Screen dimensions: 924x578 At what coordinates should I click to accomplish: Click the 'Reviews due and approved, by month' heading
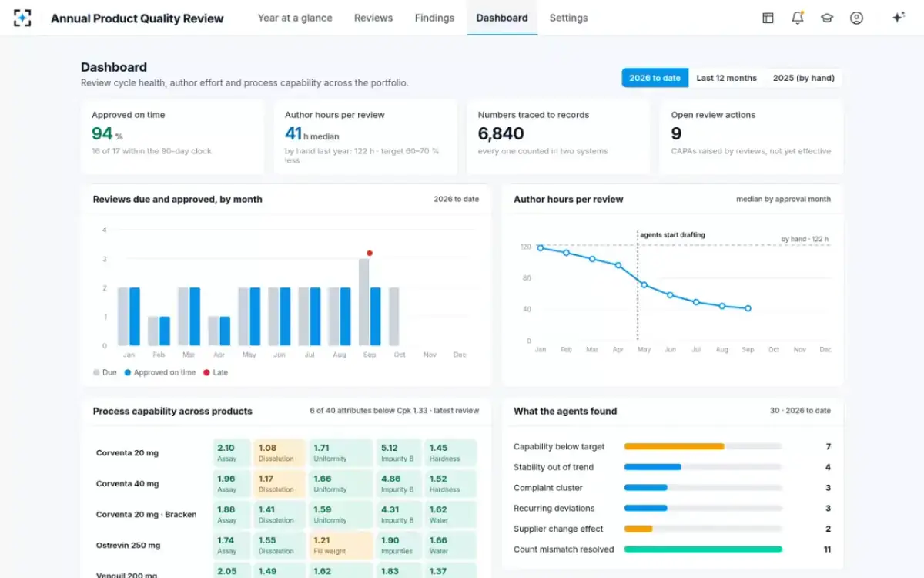pyautogui.click(x=178, y=199)
